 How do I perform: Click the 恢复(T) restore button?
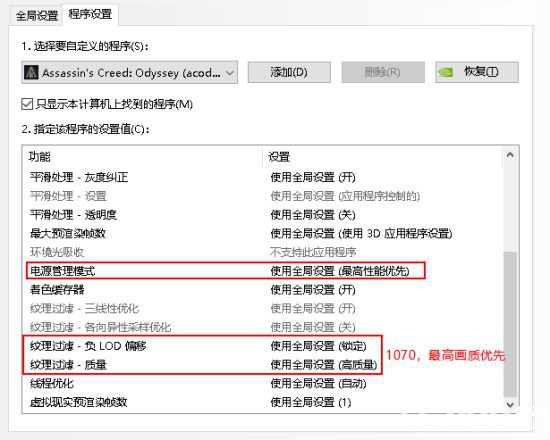click(477, 72)
